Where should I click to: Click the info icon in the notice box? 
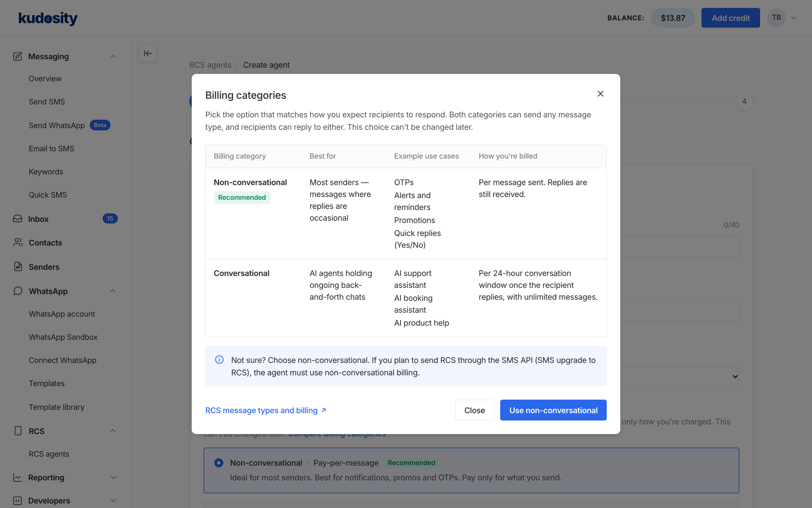pyautogui.click(x=219, y=360)
